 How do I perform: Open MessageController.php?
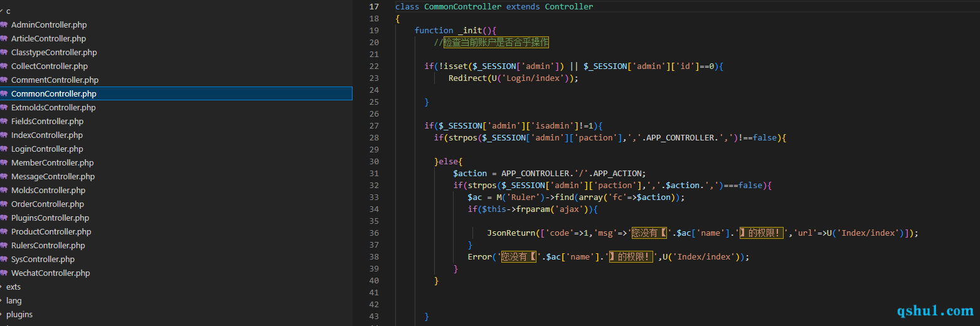tap(53, 177)
